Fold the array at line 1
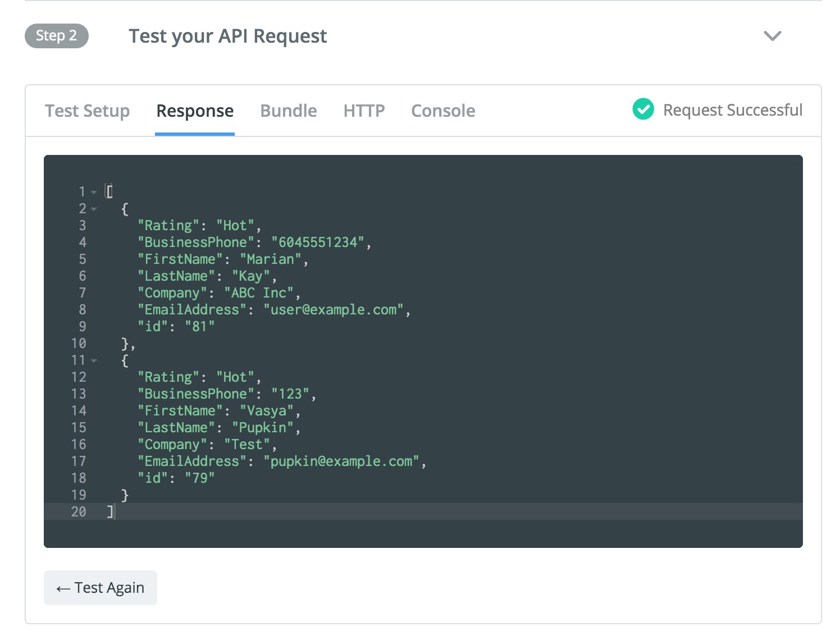Image resolution: width=840 pixels, height=631 pixels. (94, 192)
